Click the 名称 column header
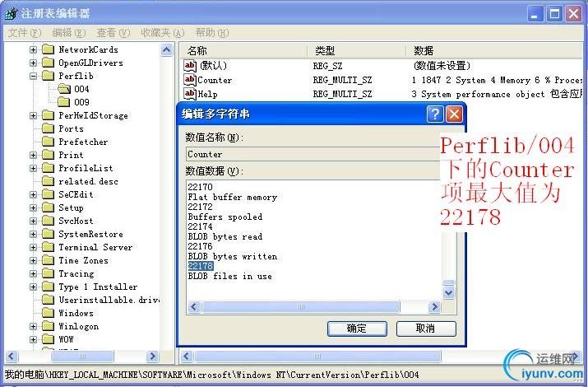The image size is (588, 387). point(243,51)
